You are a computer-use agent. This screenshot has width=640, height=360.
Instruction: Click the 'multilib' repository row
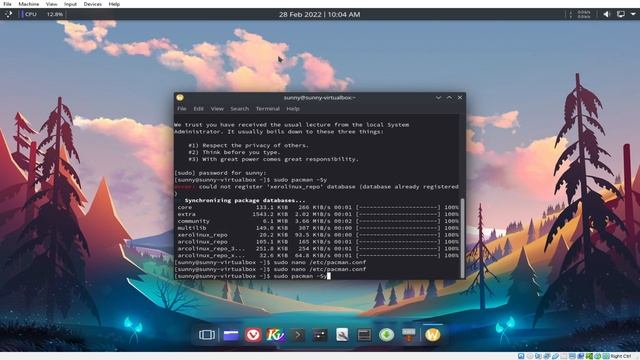[x=318, y=228]
